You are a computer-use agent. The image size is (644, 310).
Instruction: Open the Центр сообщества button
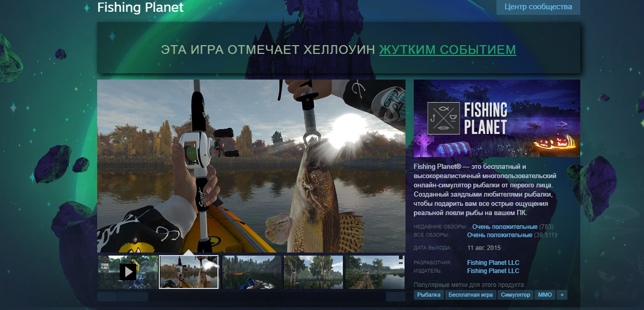[x=538, y=7]
